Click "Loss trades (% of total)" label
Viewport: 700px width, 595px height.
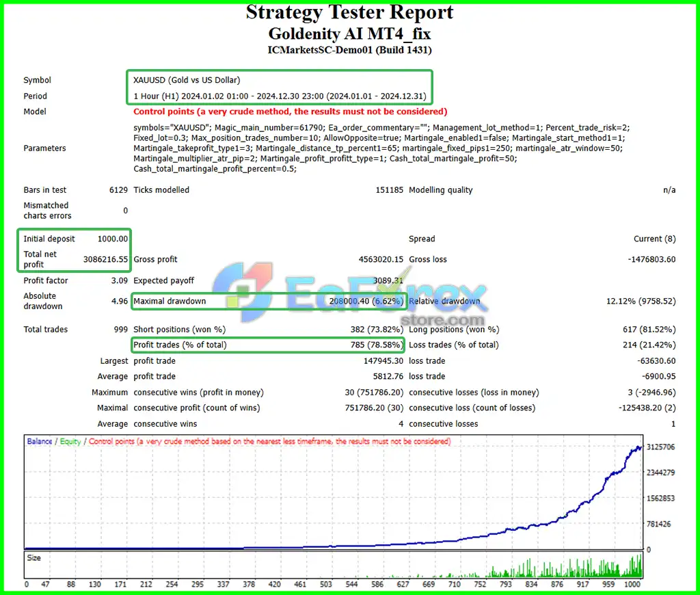click(x=454, y=345)
